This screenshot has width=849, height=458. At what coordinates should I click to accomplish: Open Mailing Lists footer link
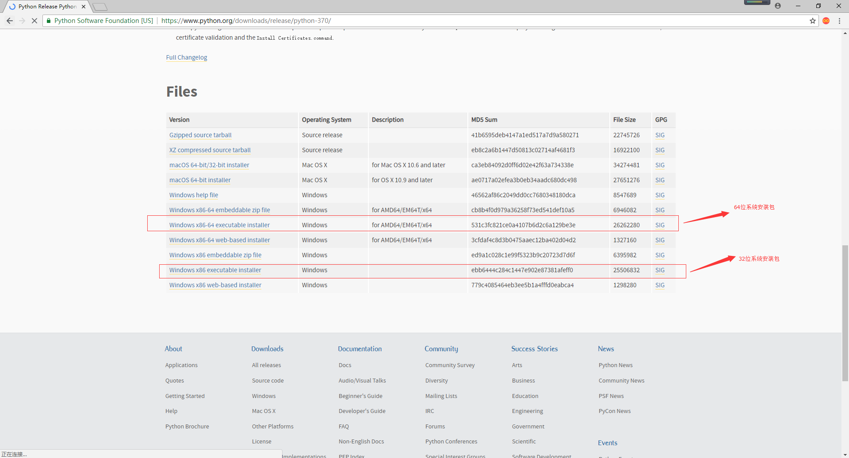441,396
